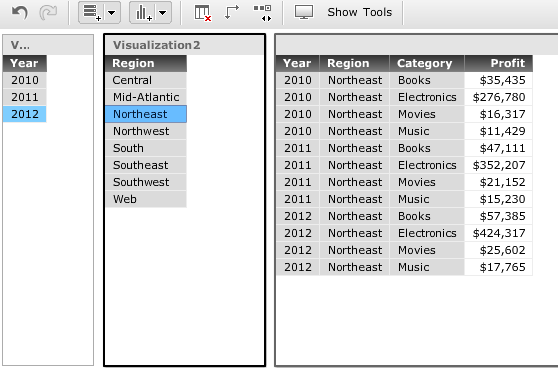Select Central in the Region list
558x370 pixels.
click(x=146, y=80)
